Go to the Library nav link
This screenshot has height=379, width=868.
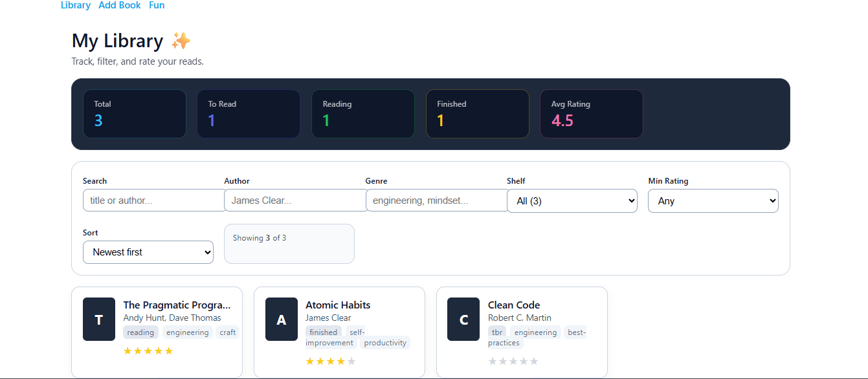[x=76, y=5]
